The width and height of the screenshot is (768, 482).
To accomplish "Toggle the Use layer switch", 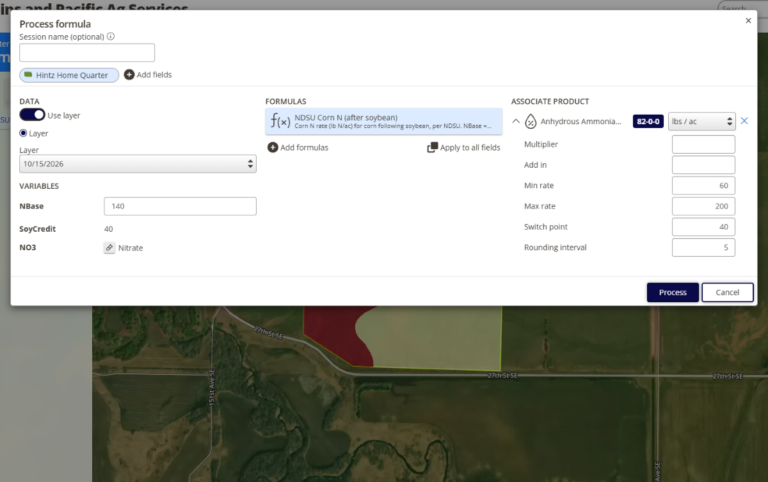I will [x=32, y=115].
